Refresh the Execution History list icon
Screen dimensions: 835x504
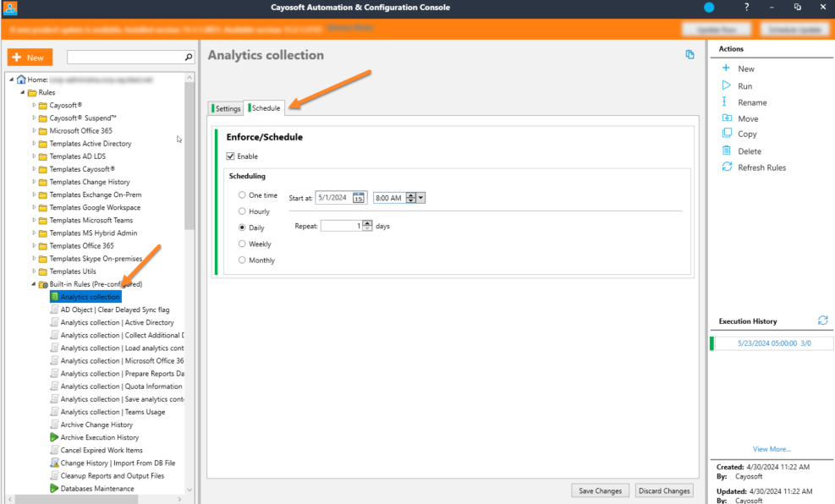pyautogui.click(x=823, y=320)
